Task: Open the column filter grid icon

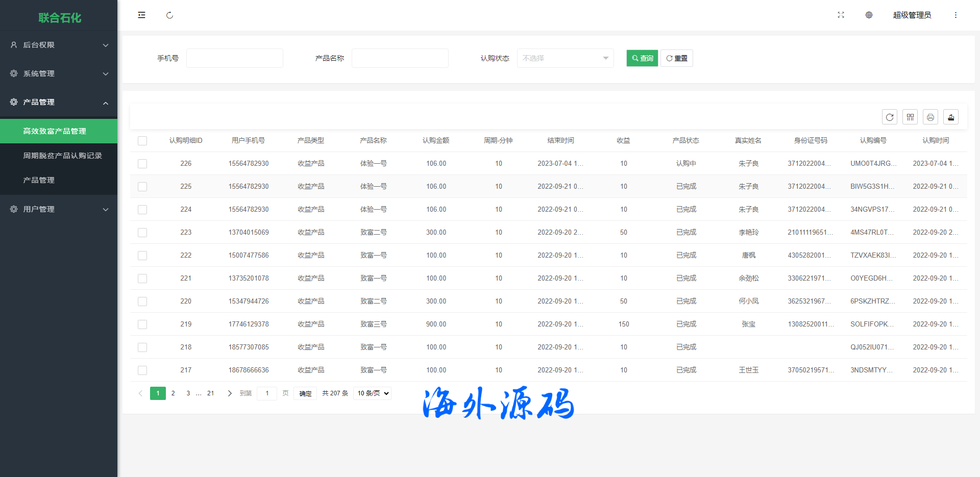Action: coord(910,117)
